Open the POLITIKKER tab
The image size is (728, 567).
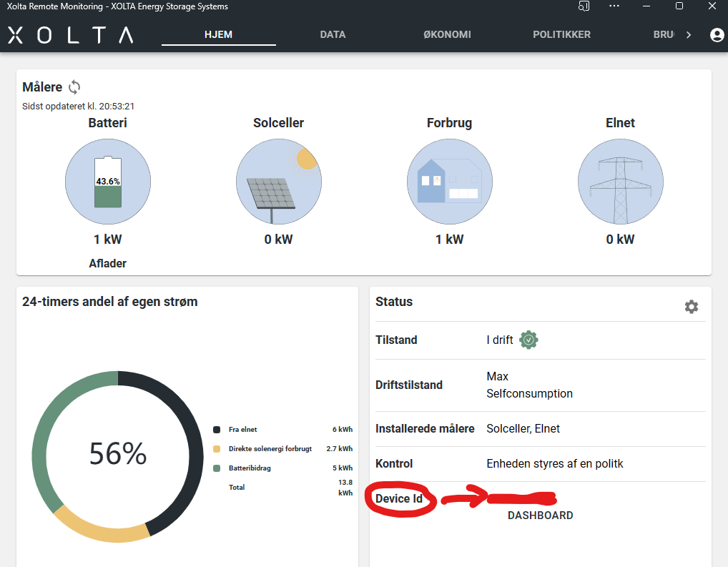[561, 34]
